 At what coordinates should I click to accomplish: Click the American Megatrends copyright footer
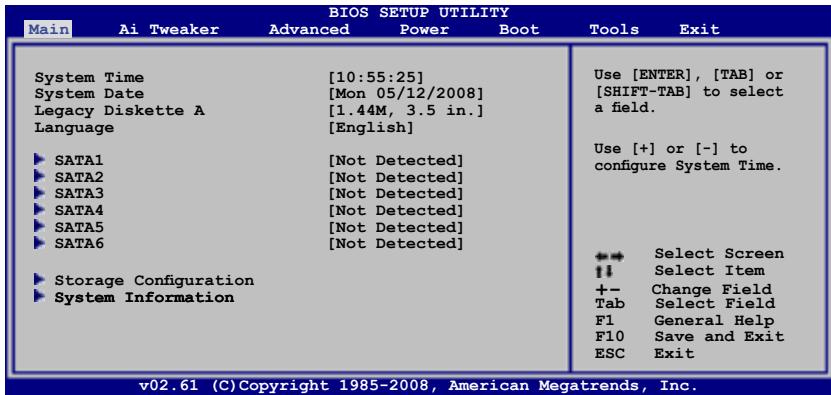[x=418, y=385]
